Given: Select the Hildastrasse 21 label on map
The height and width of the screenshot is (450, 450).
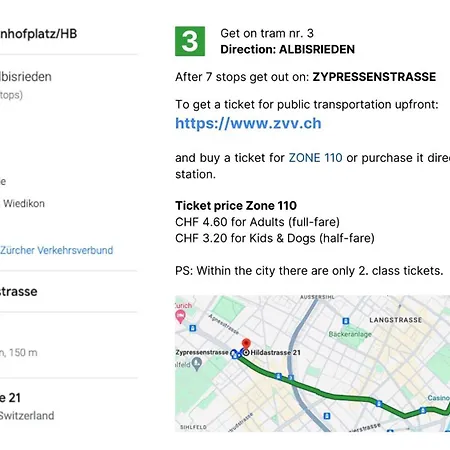Looking at the screenshot, I should coord(275,353).
